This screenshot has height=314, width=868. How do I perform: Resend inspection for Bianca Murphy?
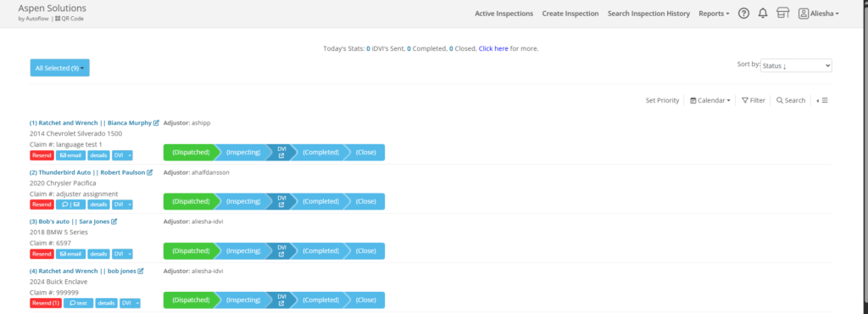(x=42, y=155)
